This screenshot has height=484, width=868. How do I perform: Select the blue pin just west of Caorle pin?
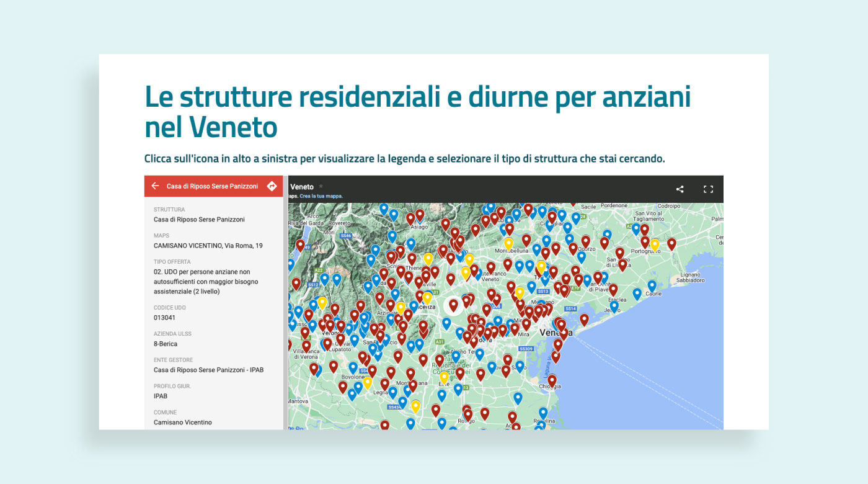point(637,294)
